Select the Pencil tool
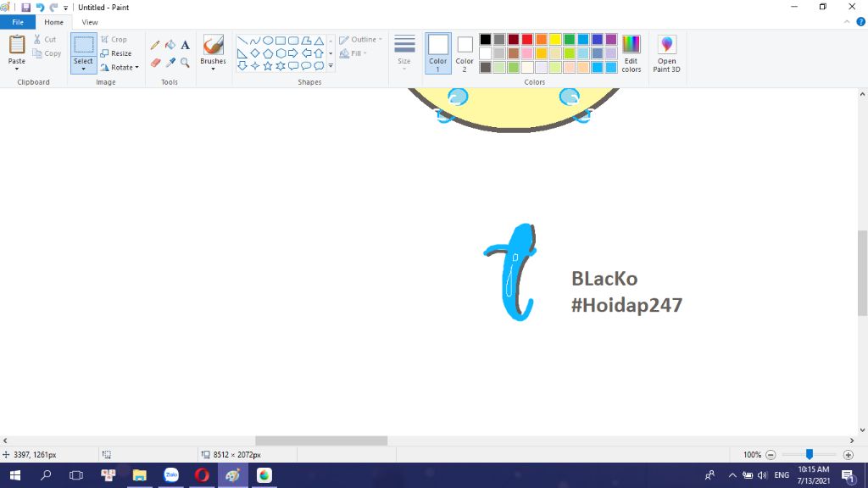Screen dimensions: 868x488 (x=155, y=46)
